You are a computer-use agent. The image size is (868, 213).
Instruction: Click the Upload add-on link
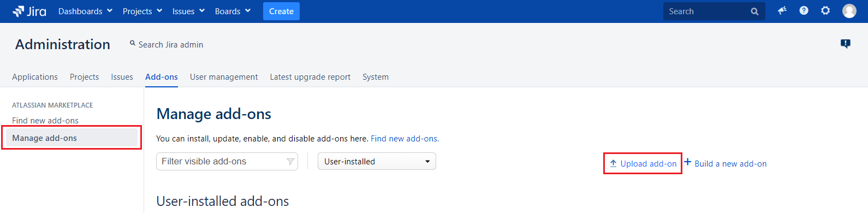649,164
